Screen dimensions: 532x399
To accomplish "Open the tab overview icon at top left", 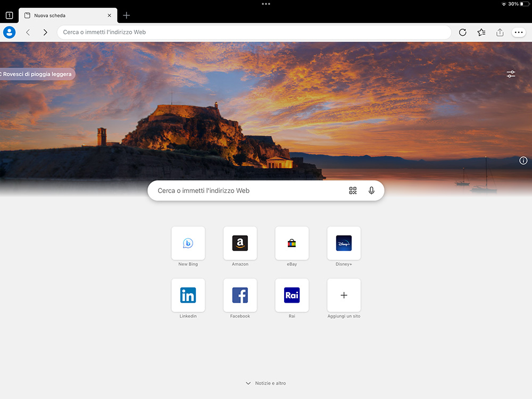I will tap(9, 15).
